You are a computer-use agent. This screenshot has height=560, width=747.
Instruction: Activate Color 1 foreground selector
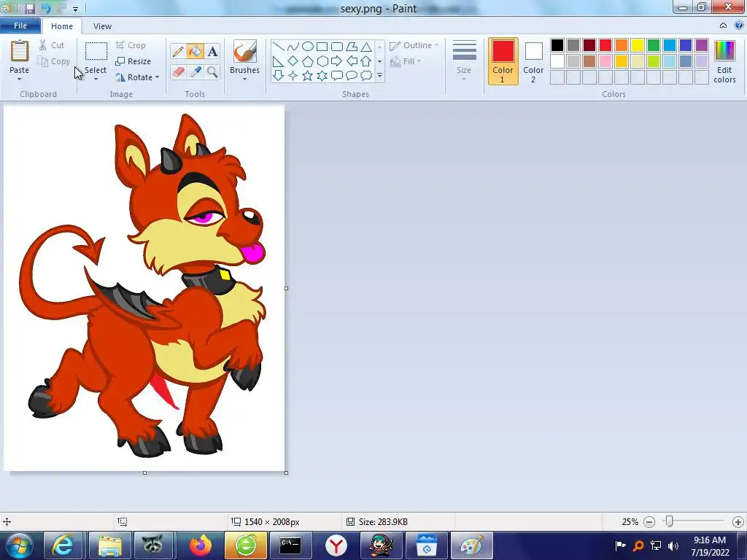(x=503, y=61)
